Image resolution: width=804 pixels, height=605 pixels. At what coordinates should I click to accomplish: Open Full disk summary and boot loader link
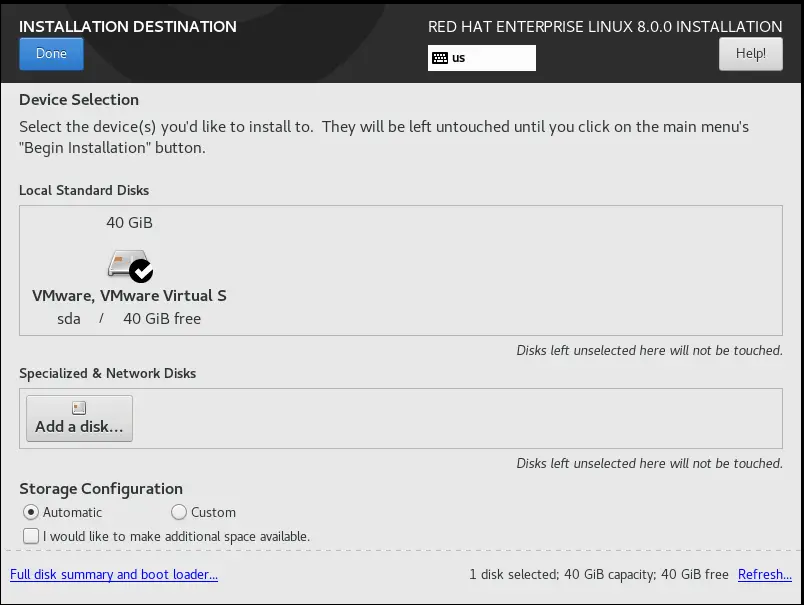coord(114,574)
